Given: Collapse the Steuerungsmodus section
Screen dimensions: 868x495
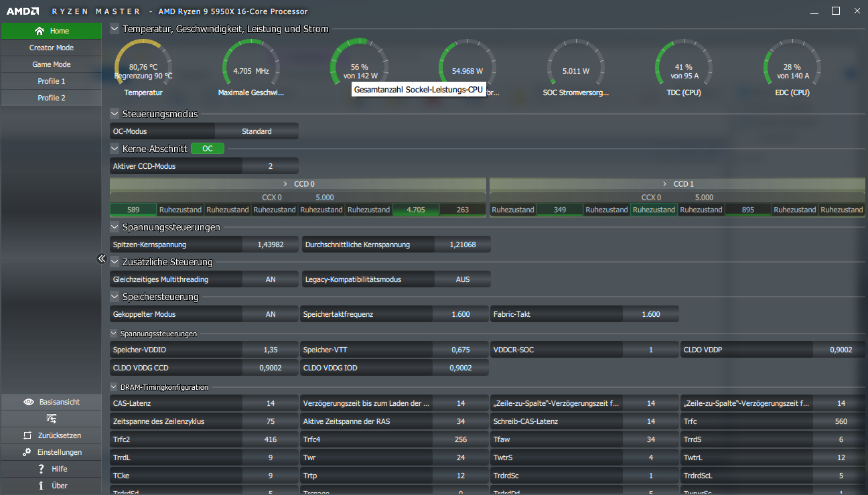Looking at the screenshot, I should [115, 114].
